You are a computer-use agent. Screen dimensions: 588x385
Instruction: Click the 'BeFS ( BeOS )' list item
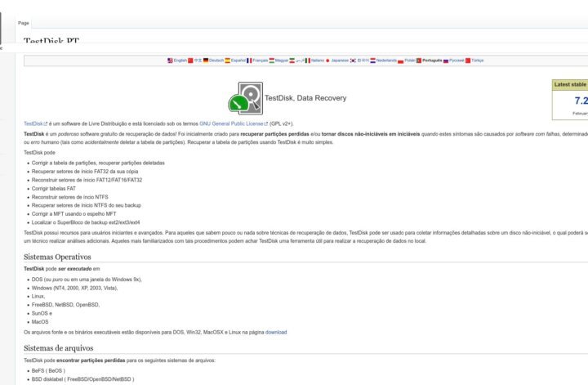coord(48,371)
